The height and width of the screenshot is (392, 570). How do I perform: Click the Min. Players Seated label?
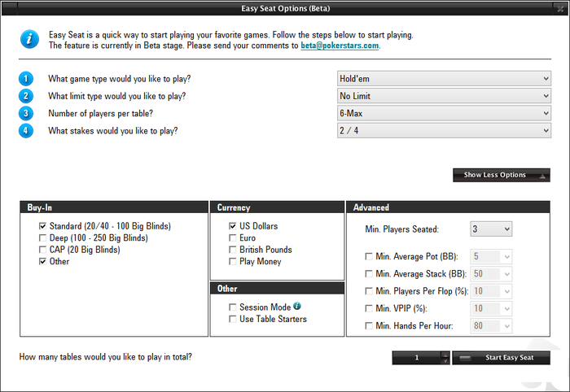pos(402,229)
